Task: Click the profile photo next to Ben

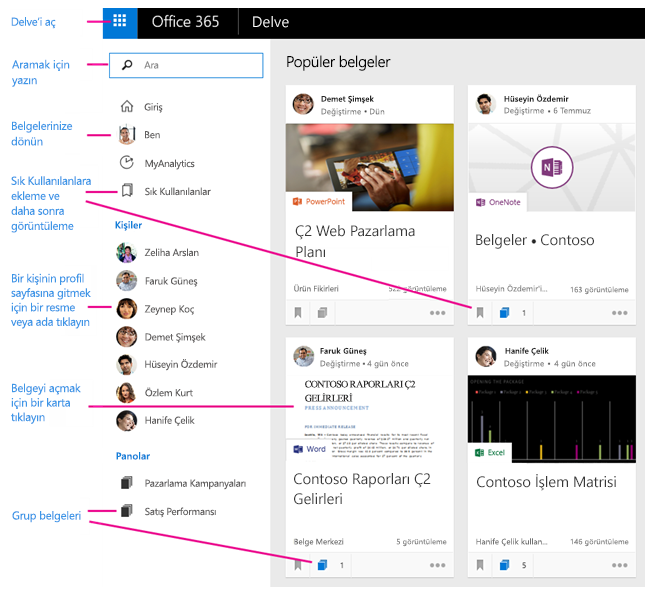Action: [x=127, y=134]
